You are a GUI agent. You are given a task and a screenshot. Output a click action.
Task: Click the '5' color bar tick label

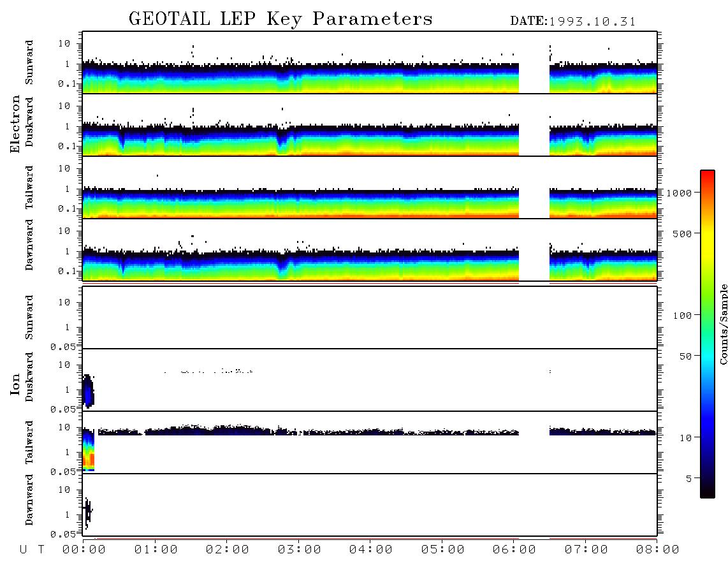click(689, 478)
